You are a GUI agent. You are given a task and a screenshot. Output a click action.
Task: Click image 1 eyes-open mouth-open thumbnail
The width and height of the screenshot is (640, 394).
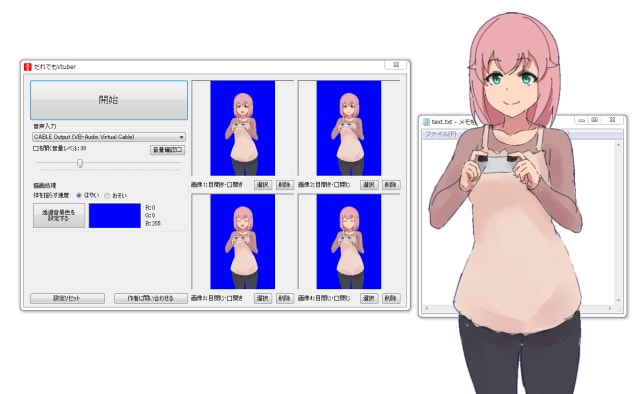[242, 128]
